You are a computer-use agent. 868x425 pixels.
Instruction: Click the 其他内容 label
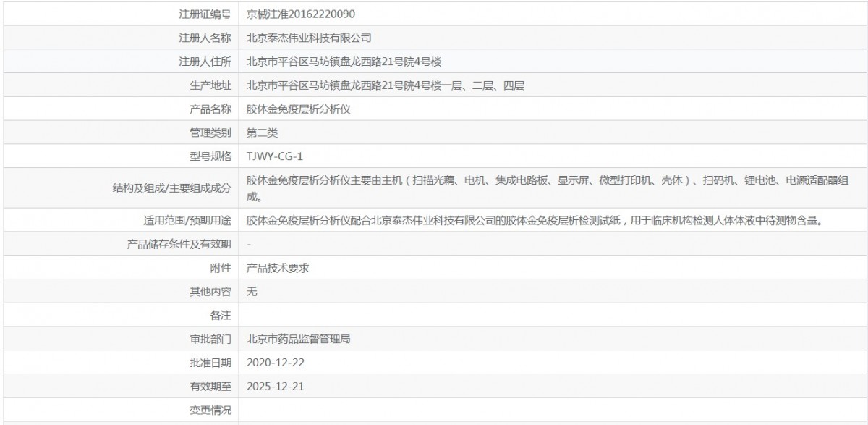coord(210,292)
